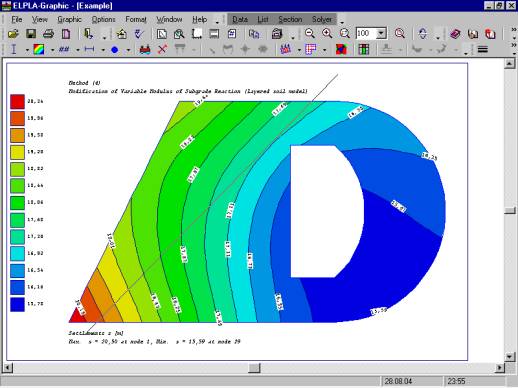518x388 pixels.
Task: Click the vertical scrollbar down arrow
Action: [509, 357]
